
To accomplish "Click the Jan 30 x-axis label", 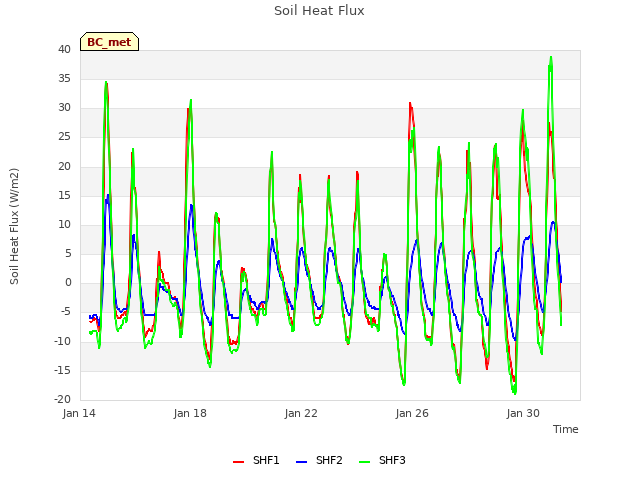I will coord(523,413).
